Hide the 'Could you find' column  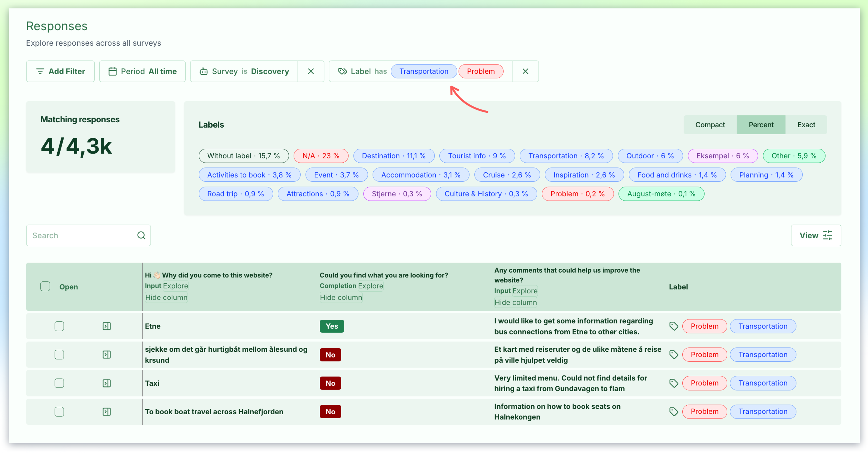341,297
